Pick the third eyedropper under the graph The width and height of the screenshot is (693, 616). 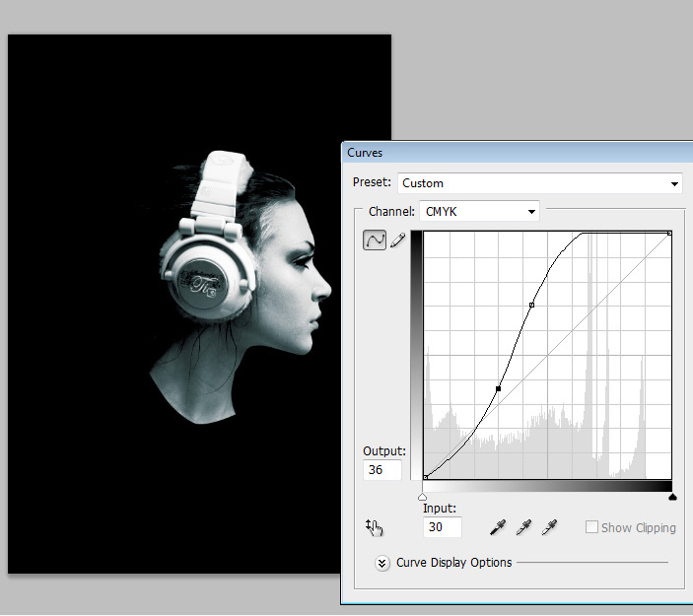coord(549,527)
